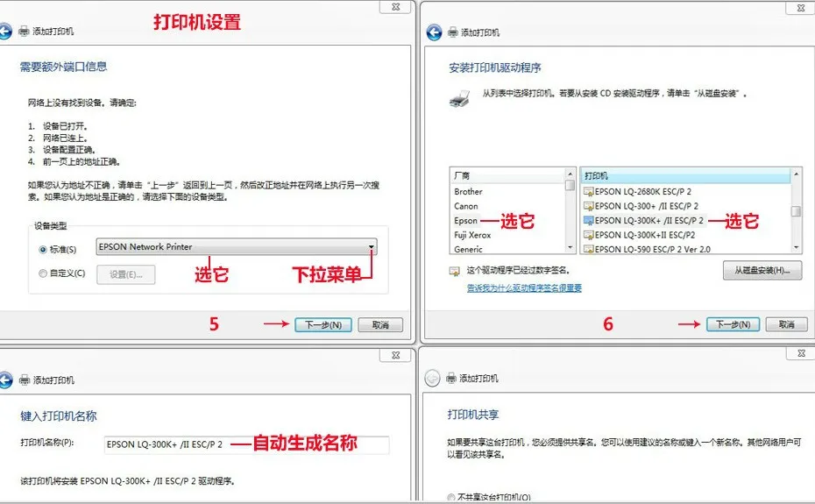Click driver icon for EPSON LQ-300K+ /II ESC/P 2
815x504 pixels.
[588, 221]
